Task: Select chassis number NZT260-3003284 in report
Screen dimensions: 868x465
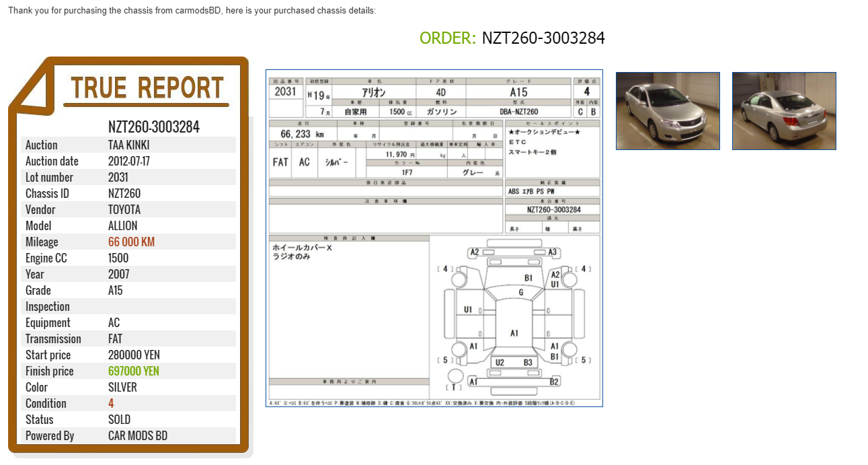Action: click(154, 127)
